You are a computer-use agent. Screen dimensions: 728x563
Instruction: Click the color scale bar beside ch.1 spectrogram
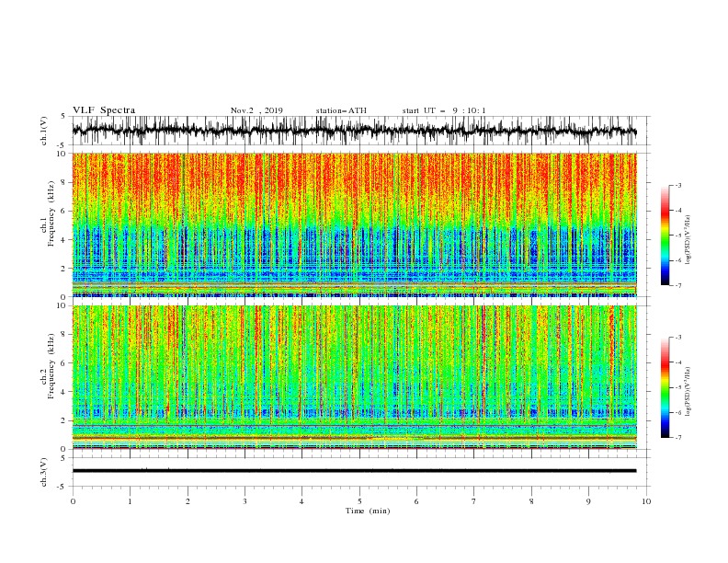[x=665, y=236]
